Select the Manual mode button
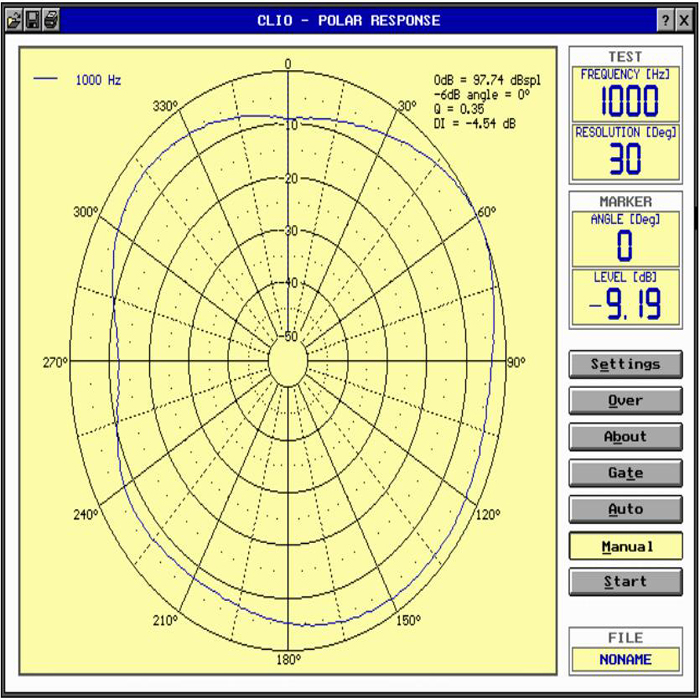The width and height of the screenshot is (700, 700). tap(625, 546)
